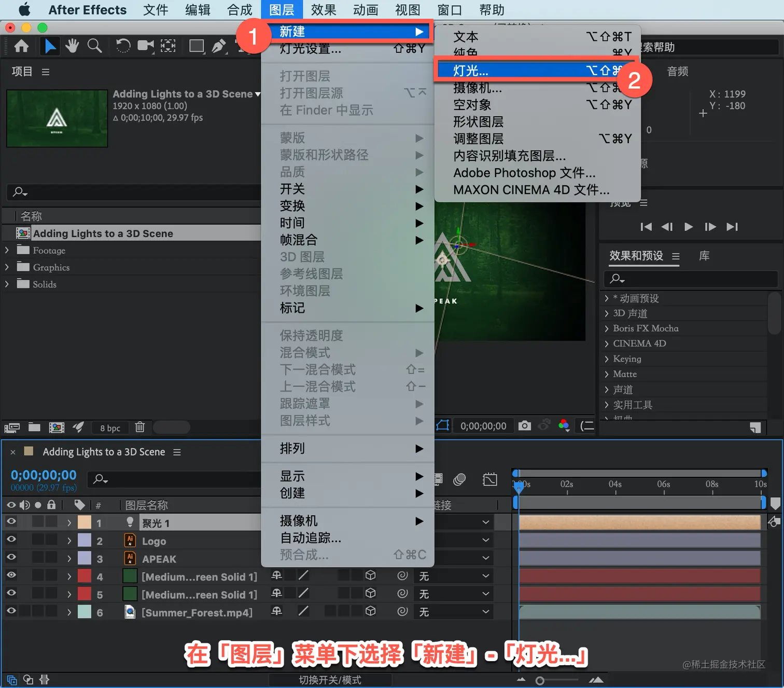784x688 pixels.
Task: Click the label color swatch of 聚光 1
Action: [85, 522]
